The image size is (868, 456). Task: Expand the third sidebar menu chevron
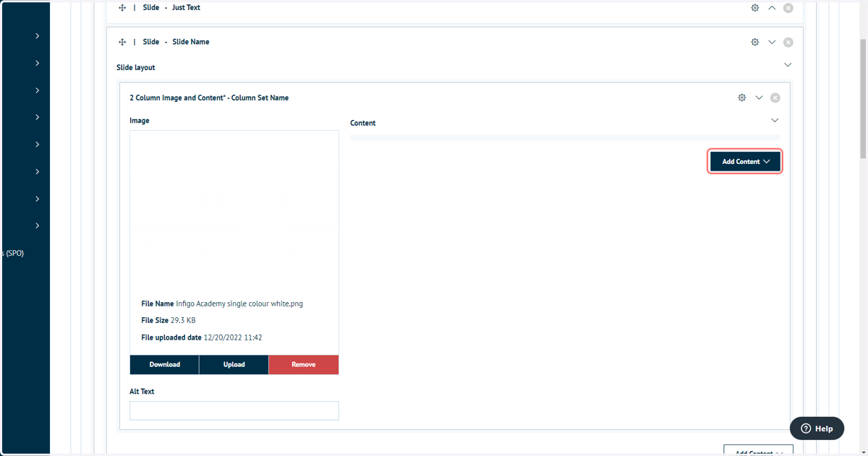37,90
